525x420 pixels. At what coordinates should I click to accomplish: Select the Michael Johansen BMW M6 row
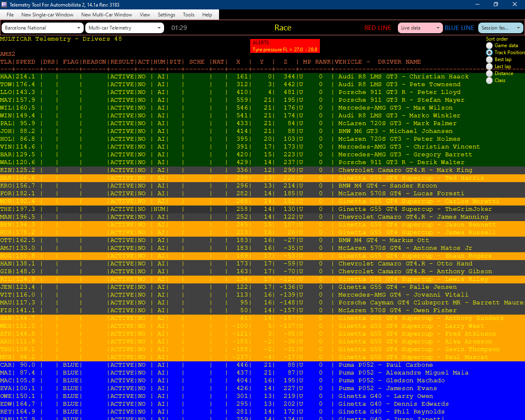point(262,131)
